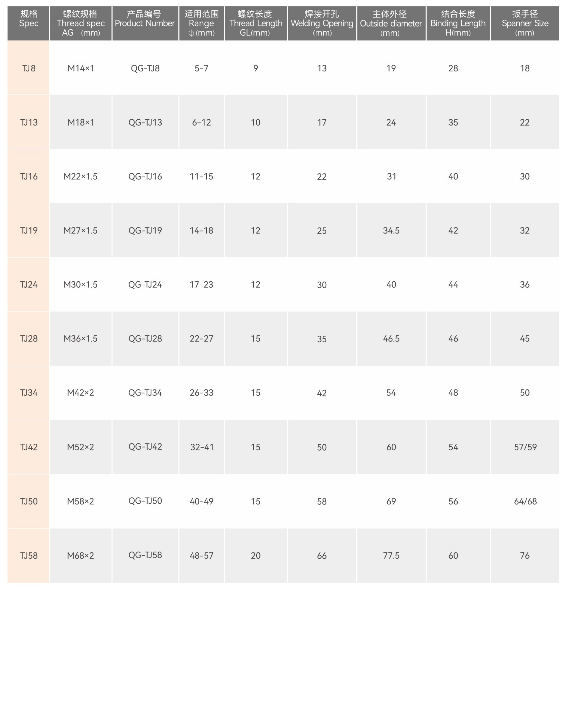
Task: Select product number QG-TJ34
Action: point(145,392)
